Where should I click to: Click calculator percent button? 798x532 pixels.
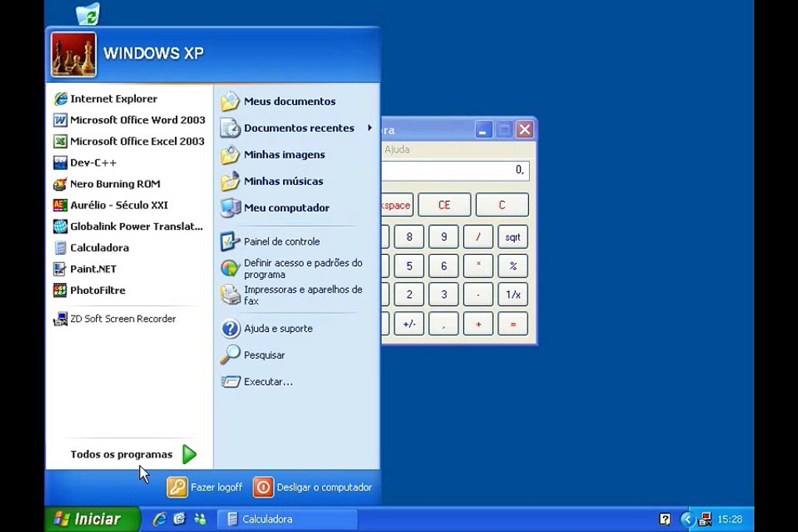[x=513, y=266]
